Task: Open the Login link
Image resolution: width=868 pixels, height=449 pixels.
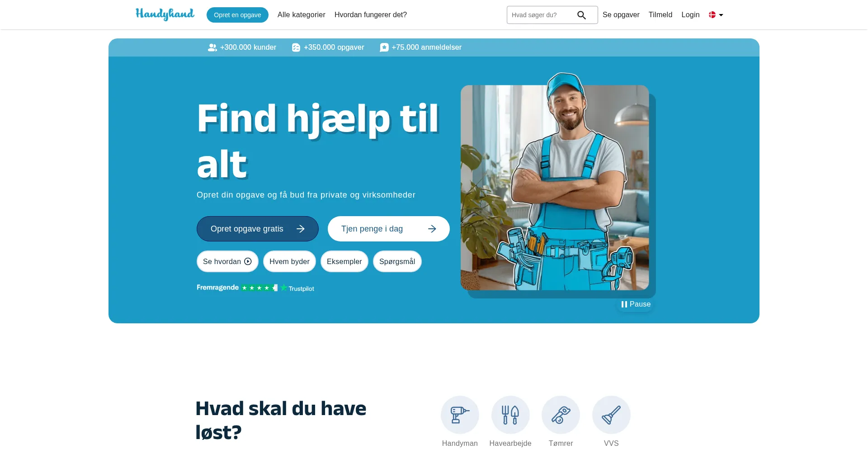Action: click(690, 15)
